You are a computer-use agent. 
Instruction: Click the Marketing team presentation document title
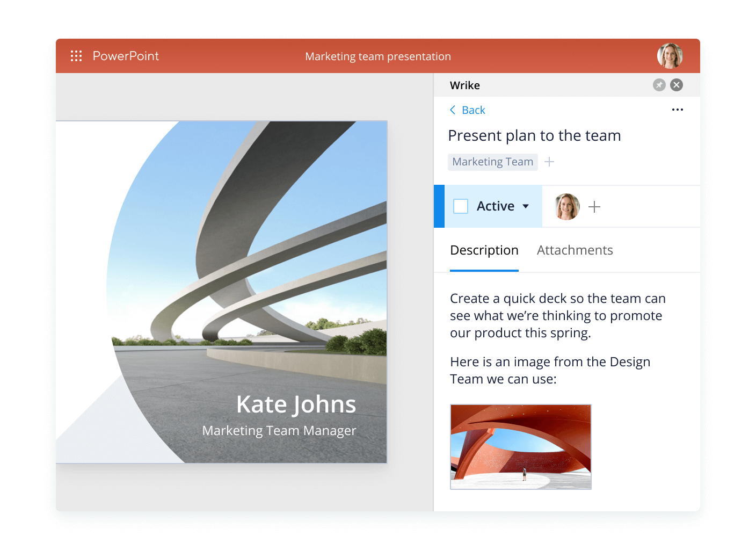click(377, 56)
